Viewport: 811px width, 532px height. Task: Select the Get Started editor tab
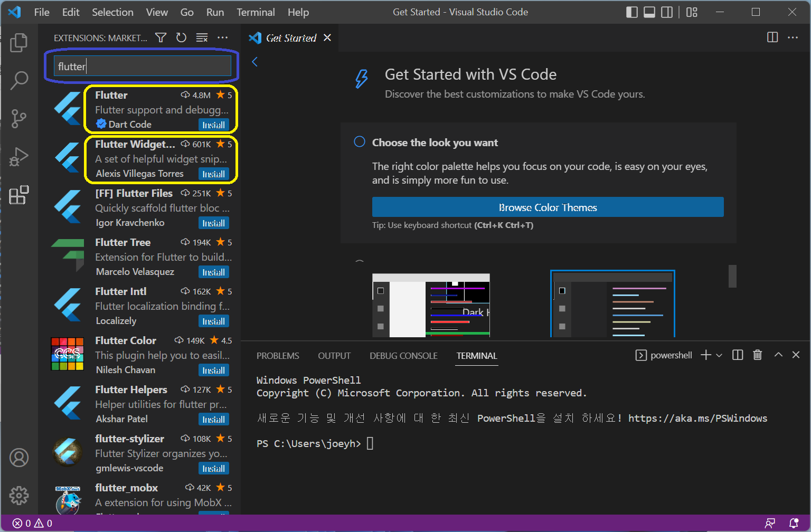(x=290, y=37)
